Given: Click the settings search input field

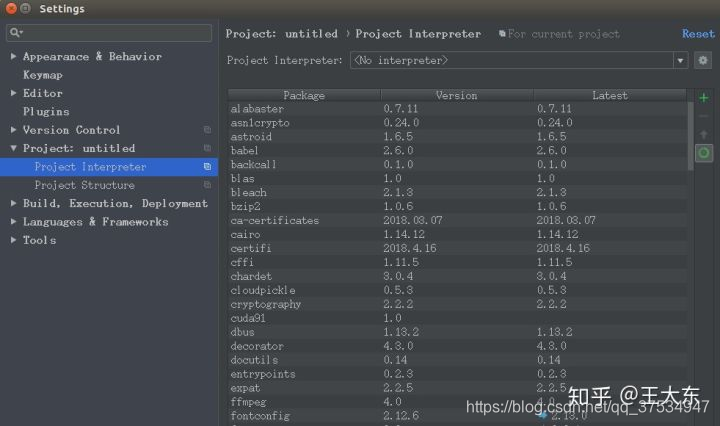Looking at the screenshot, I should (x=109, y=33).
